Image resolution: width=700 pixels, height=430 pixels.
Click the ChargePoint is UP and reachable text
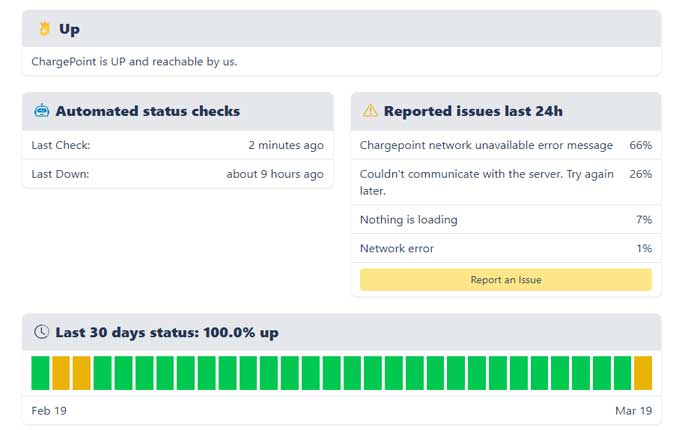point(134,61)
